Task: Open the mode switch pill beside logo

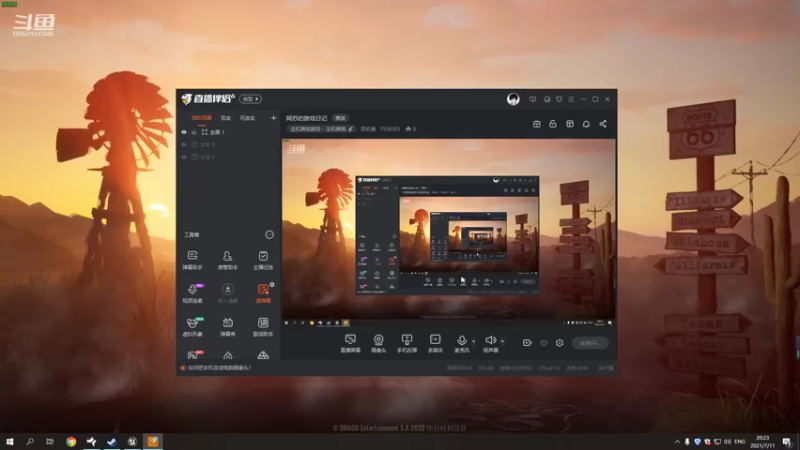Action: point(251,99)
